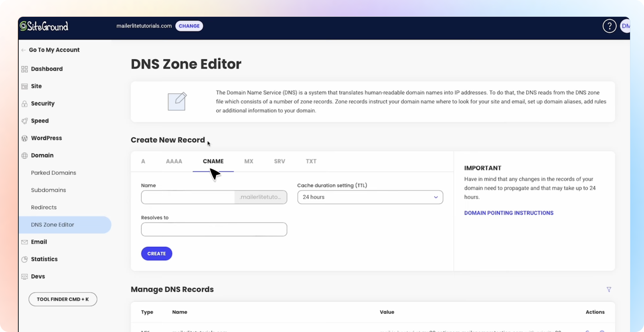The width and height of the screenshot is (644, 332).
Task: Open Subdomains in the sidebar
Action: 49,190
